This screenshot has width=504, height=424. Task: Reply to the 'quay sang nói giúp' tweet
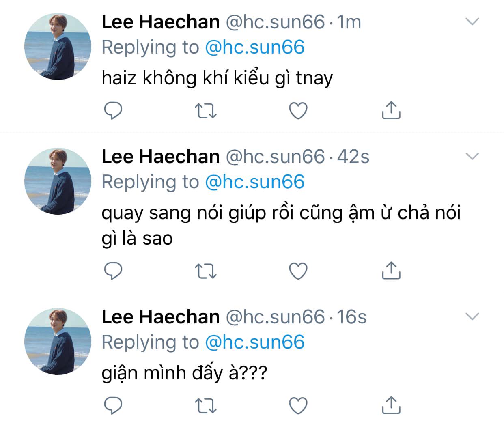113,271
